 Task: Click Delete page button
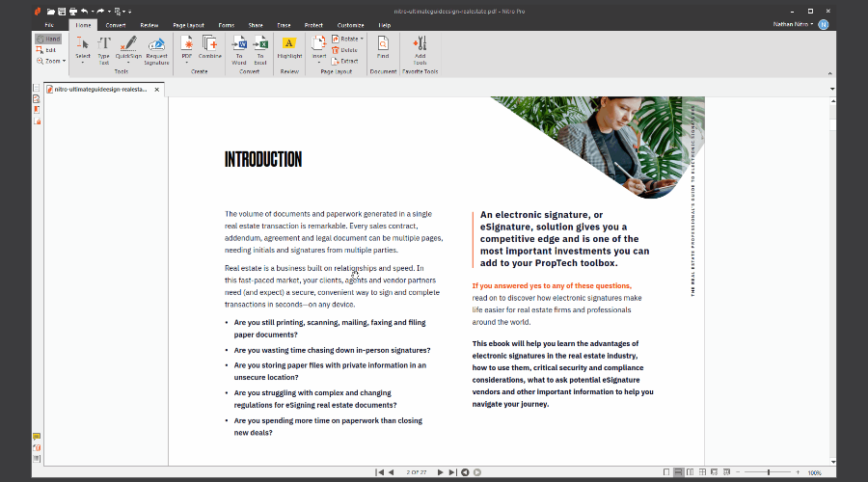tap(344, 50)
